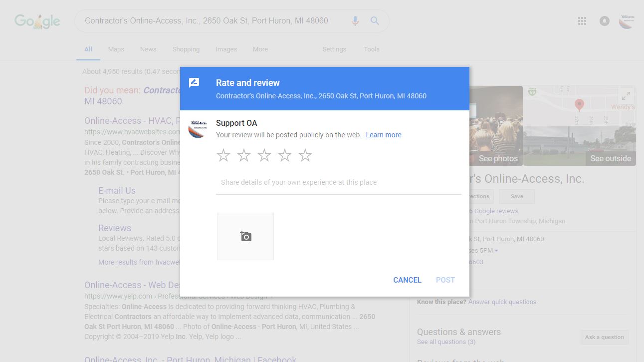Expand the business hours dropdown

[496, 251]
